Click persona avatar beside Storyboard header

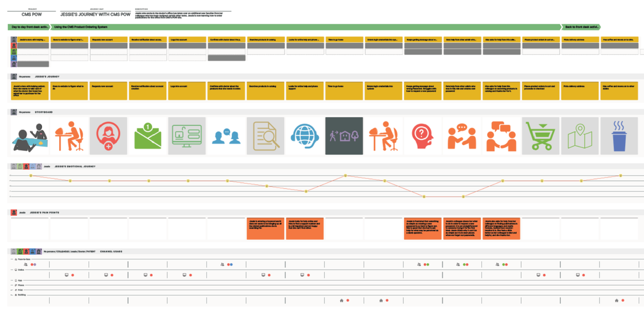tap(14, 112)
